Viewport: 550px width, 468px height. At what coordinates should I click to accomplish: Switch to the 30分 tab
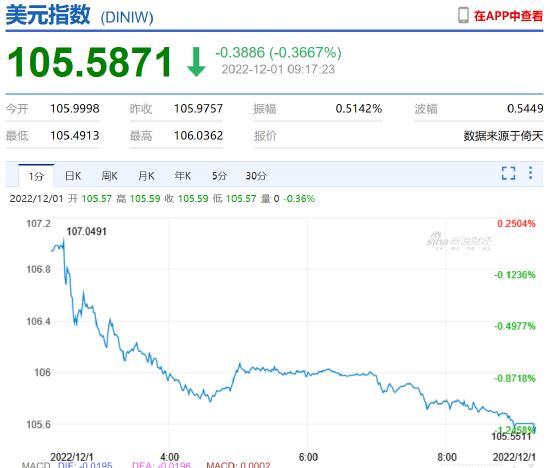pos(256,176)
